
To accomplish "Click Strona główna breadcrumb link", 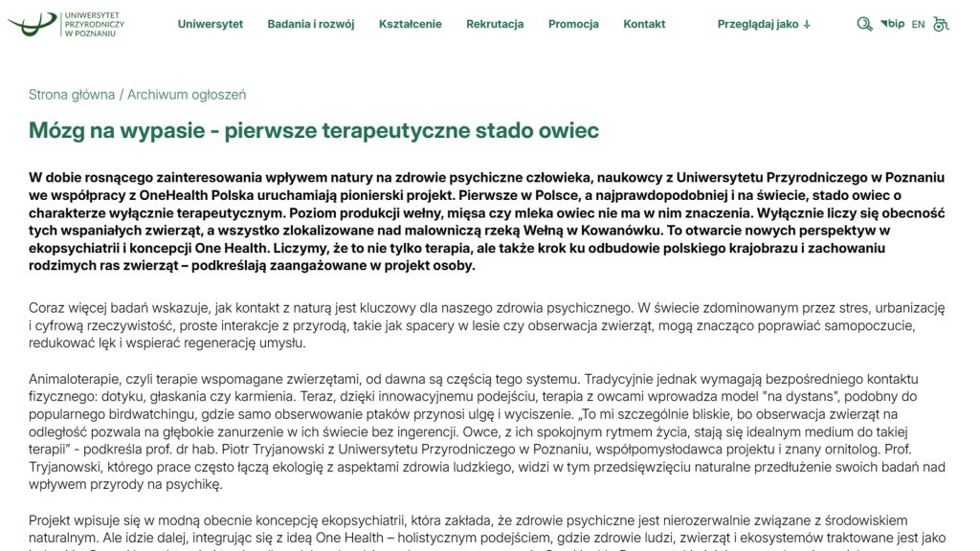I will coord(71,95).
